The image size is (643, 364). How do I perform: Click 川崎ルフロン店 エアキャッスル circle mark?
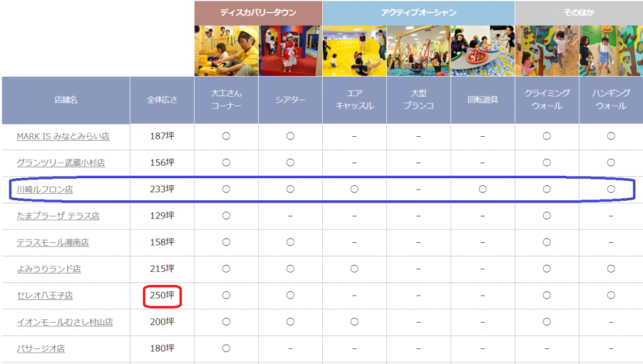(354, 189)
